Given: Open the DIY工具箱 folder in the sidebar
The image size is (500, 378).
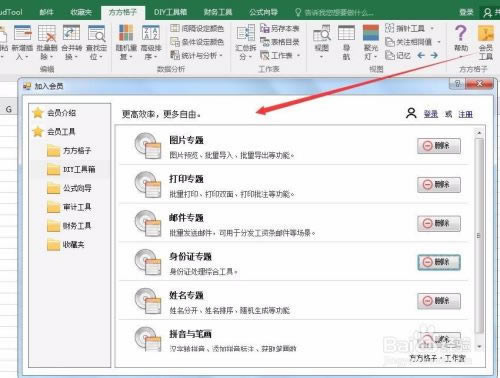Looking at the screenshot, I should coord(71,169).
